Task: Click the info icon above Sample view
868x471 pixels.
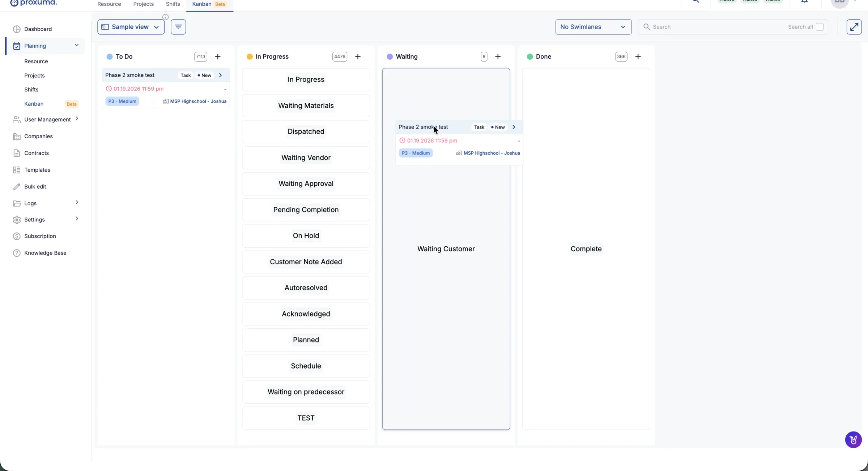Action: point(165,17)
